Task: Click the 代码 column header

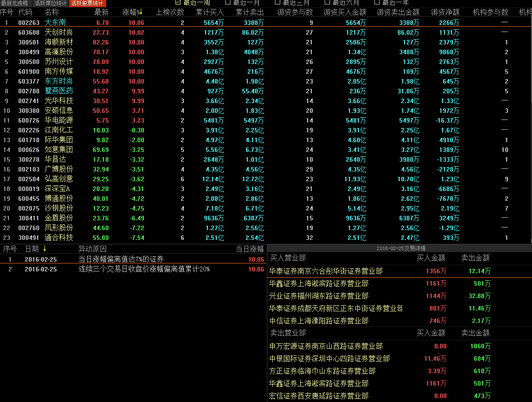Action: pyautogui.click(x=25, y=12)
